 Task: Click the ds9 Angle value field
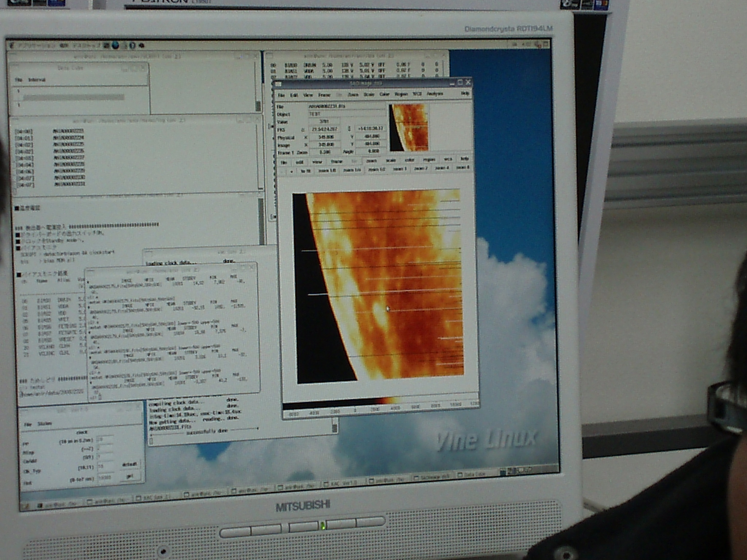tap(370, 151)
